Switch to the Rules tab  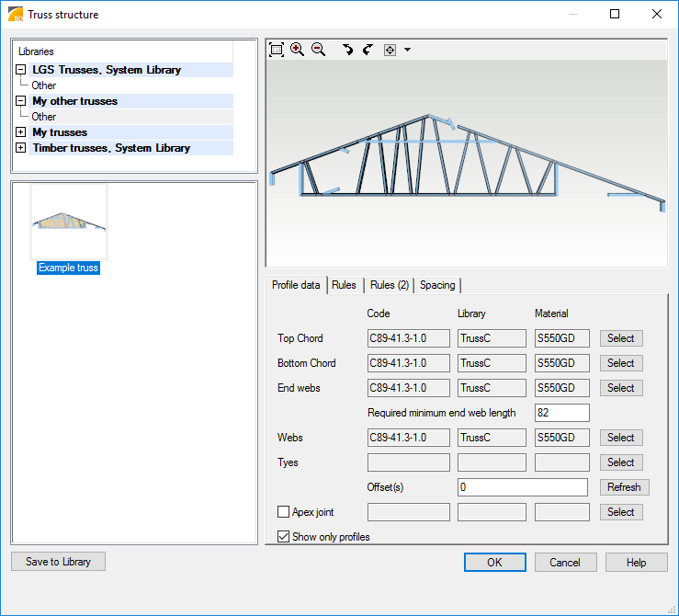coord(345,285)
